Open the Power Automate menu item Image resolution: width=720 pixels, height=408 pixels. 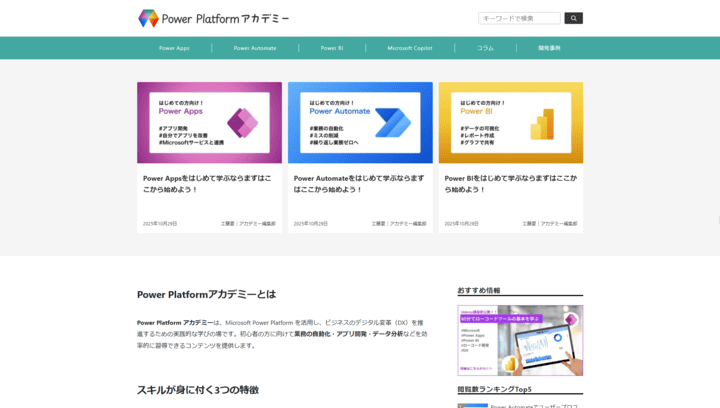pos(255,48)
